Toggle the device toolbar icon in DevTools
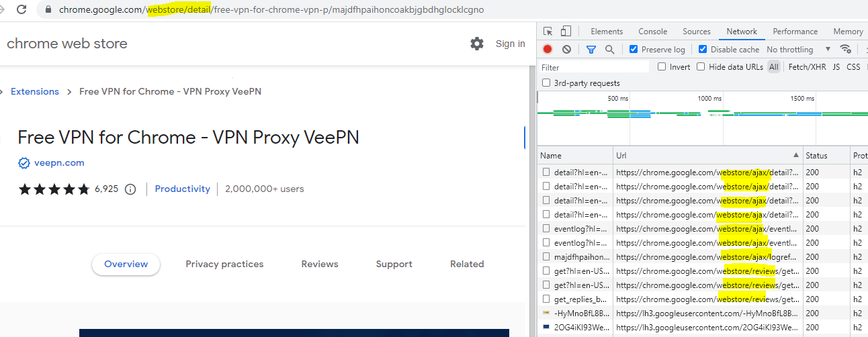Image resolution: width=868 pixels, height=337 pixels. pos(566,32)
